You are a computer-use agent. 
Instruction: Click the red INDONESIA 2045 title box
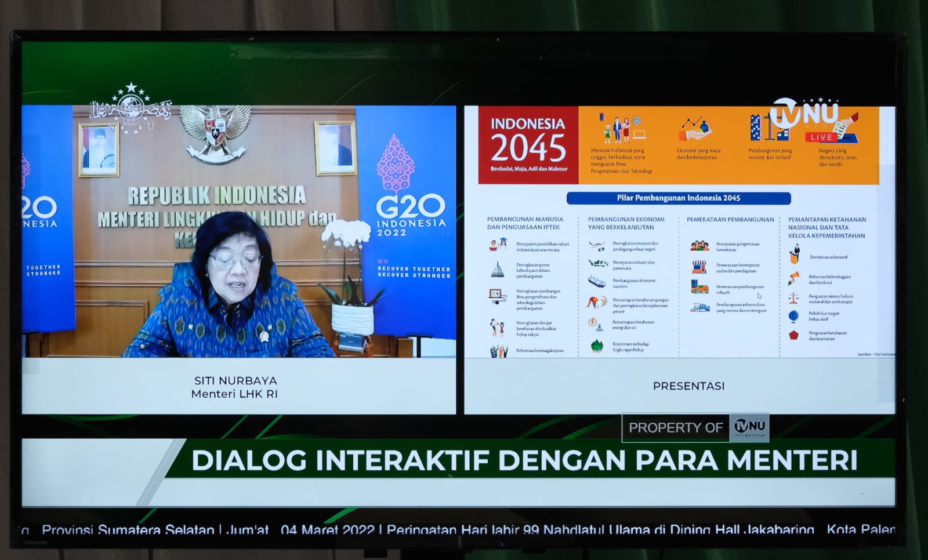(528, 145)
